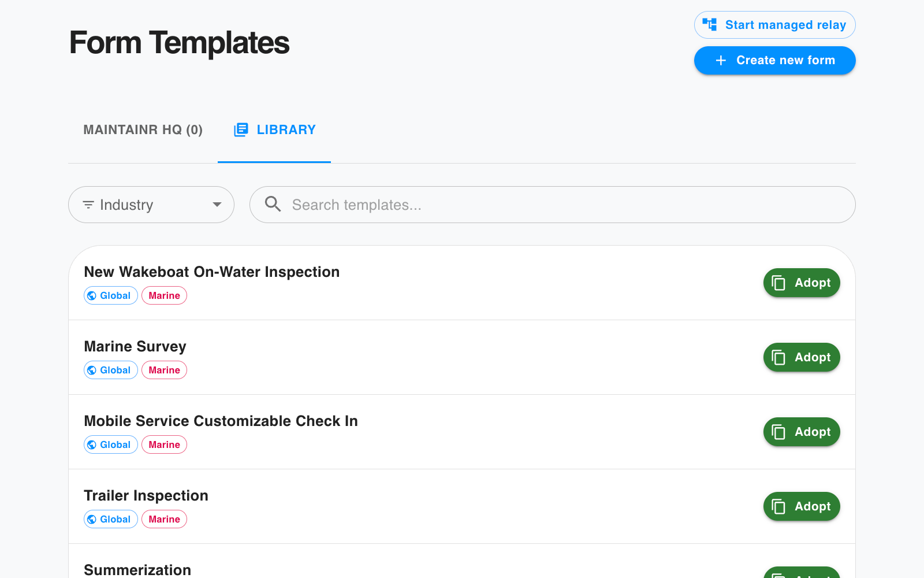Focus the Search templates input field

566,205
